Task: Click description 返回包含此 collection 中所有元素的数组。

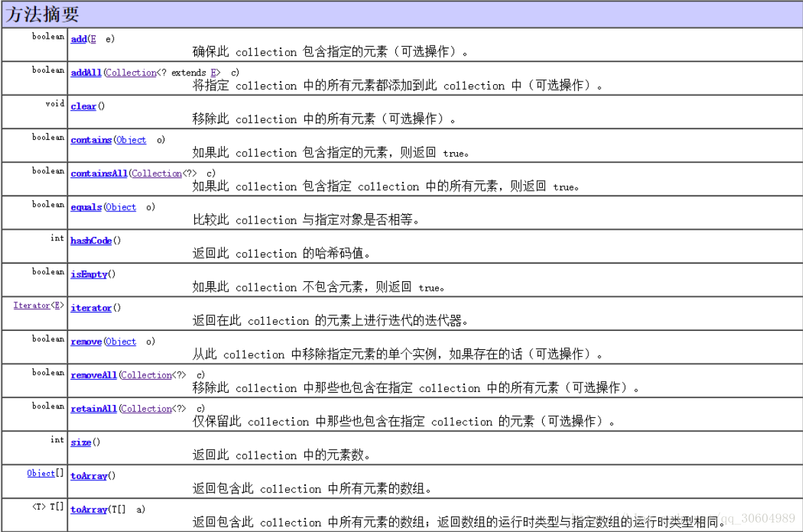Action: point(312,489)
